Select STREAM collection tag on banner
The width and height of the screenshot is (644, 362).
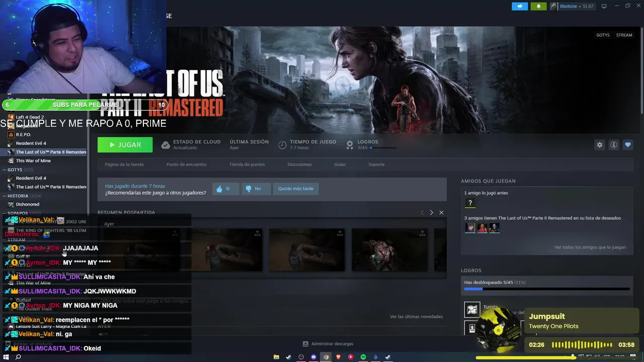(624, 35)
